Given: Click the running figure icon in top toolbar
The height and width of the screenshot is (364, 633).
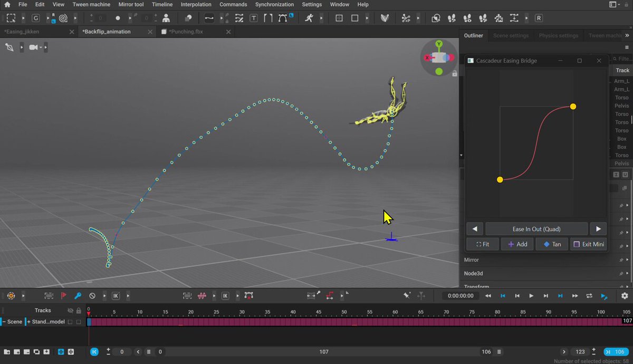Looking at the screenshot, I should (x=309, y=18).
